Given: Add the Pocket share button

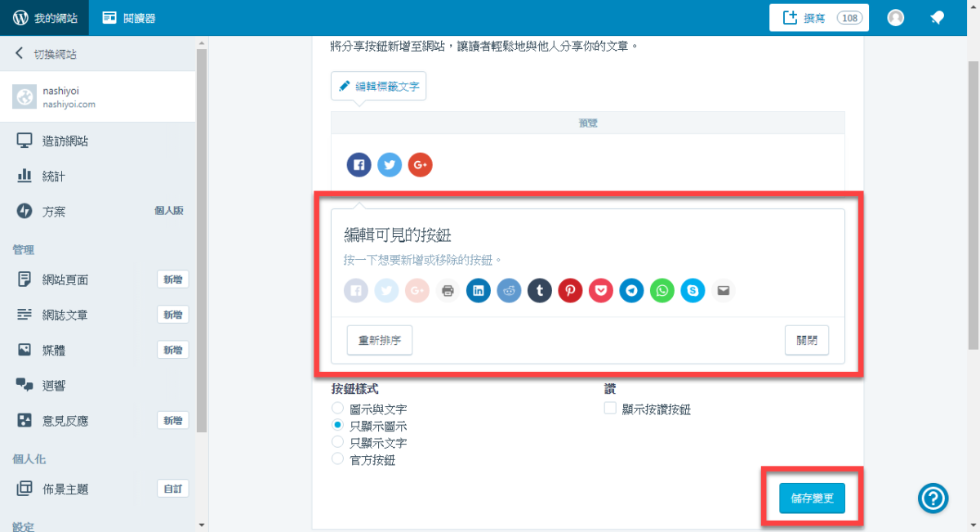Looking at the screenshot, I should [601, 290].
